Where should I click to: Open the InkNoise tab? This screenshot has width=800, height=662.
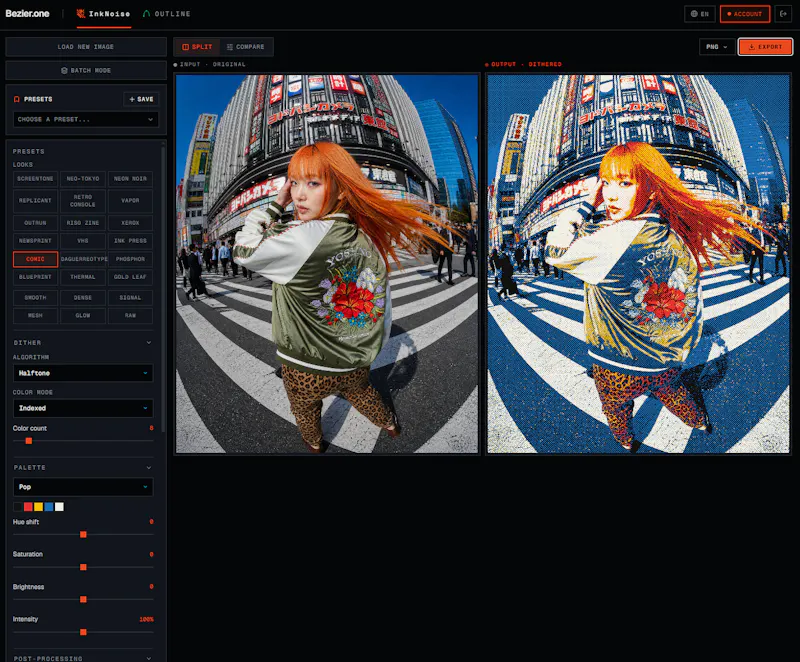pyautogui.click(x=104, y=14)
